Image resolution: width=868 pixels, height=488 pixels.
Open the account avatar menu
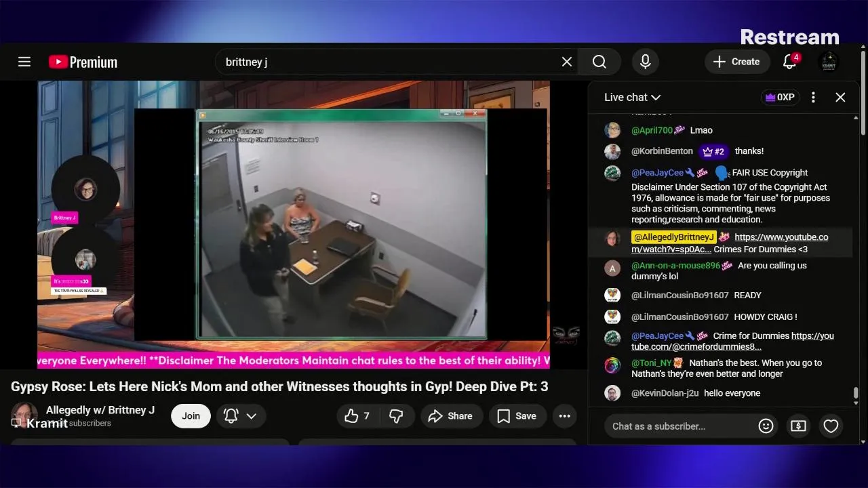click(829, 62)
